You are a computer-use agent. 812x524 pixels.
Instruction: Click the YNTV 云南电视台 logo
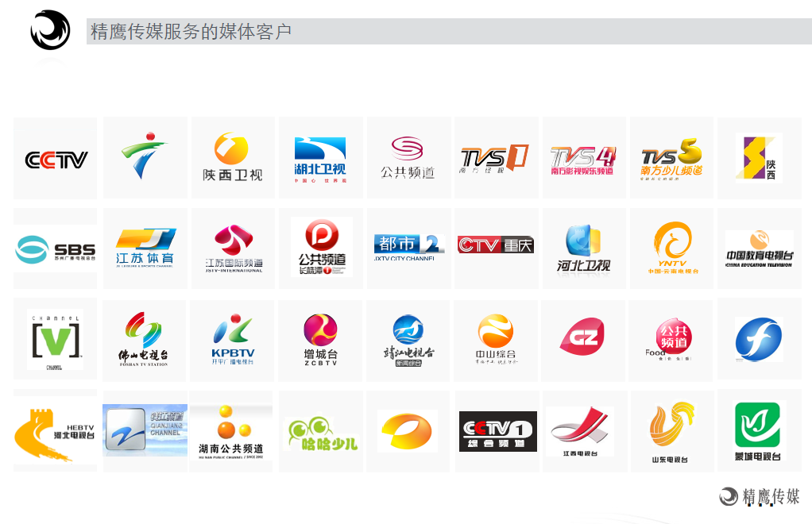(672, 248)
